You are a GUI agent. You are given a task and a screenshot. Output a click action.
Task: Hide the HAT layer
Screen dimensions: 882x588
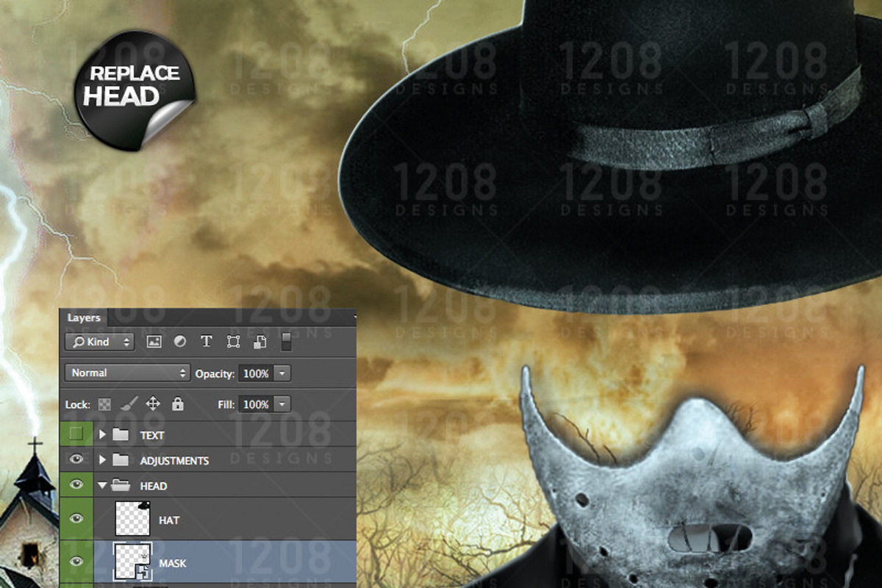[x=76, y=520]
